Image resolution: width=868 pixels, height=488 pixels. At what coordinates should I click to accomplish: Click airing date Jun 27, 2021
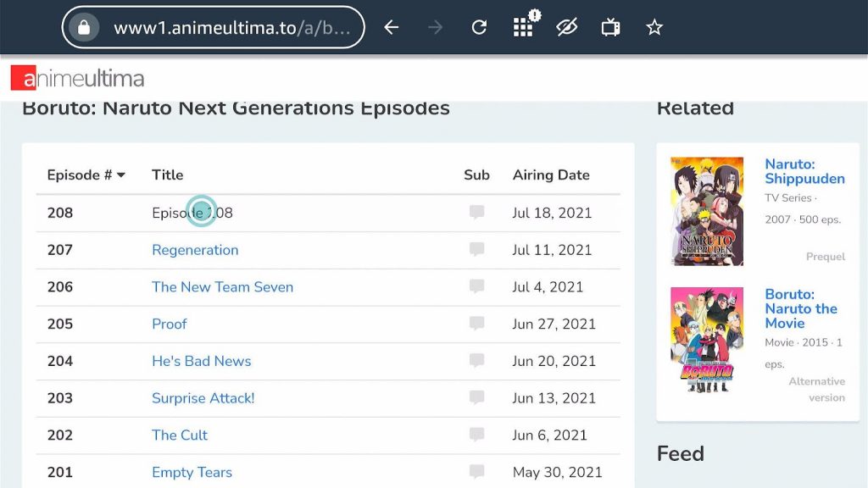[554, 324]
